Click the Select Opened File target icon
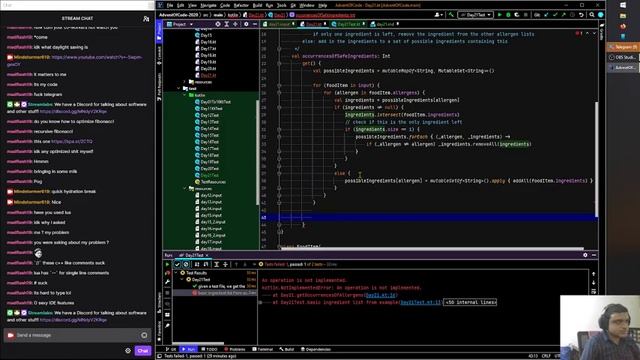The image size is (640, 360). 218,24
